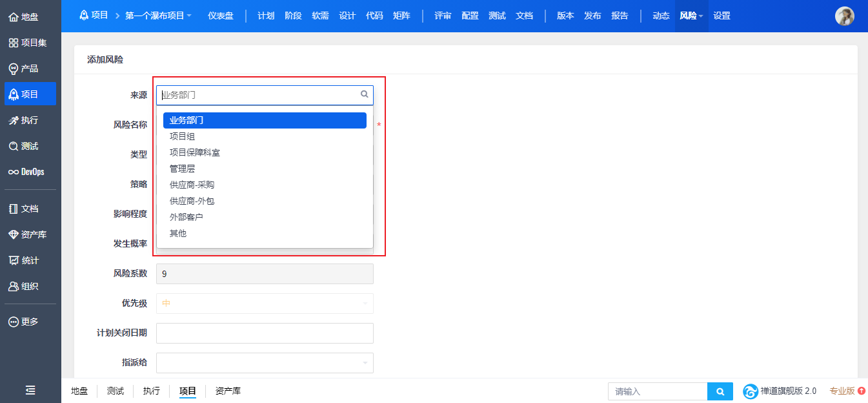Screen dimensions: 868x403
Task: Open the 代码 tab
Action: tap(374, 15)
